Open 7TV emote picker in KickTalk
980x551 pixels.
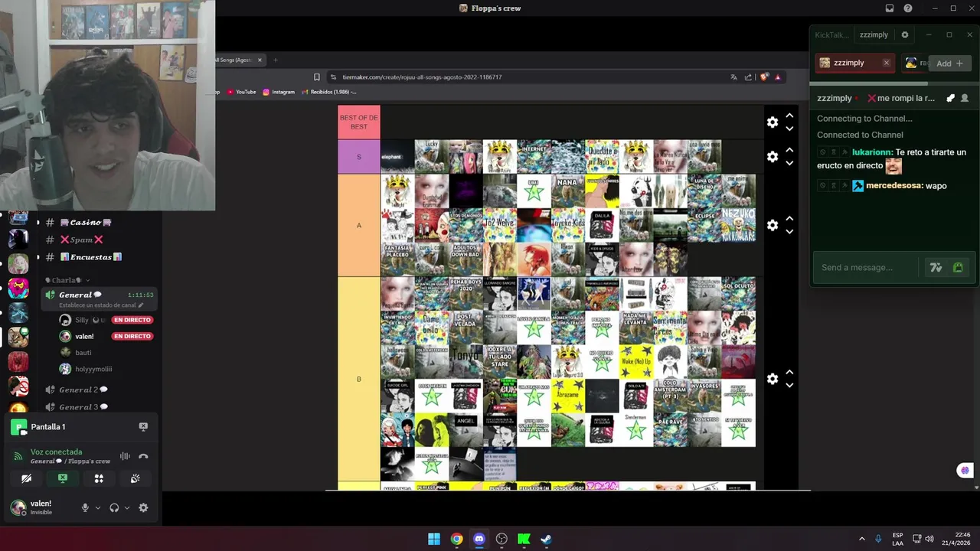(x=936, y=268)
